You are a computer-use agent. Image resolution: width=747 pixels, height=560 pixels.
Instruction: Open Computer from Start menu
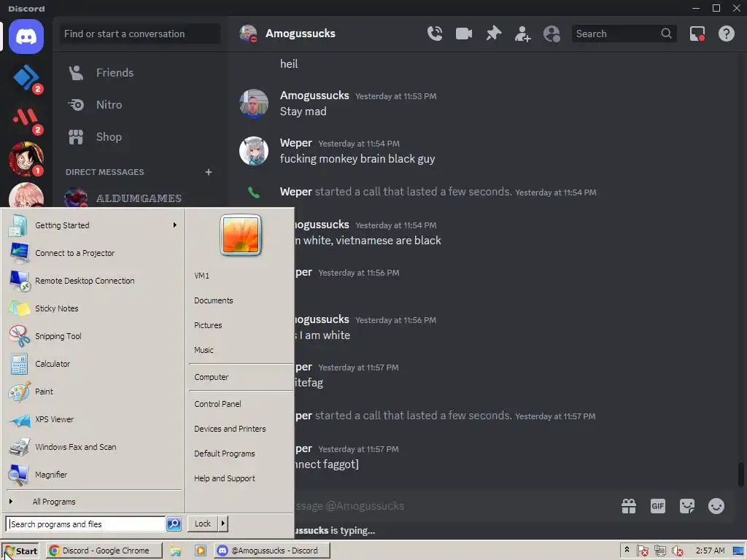click(x=240, y=377)
